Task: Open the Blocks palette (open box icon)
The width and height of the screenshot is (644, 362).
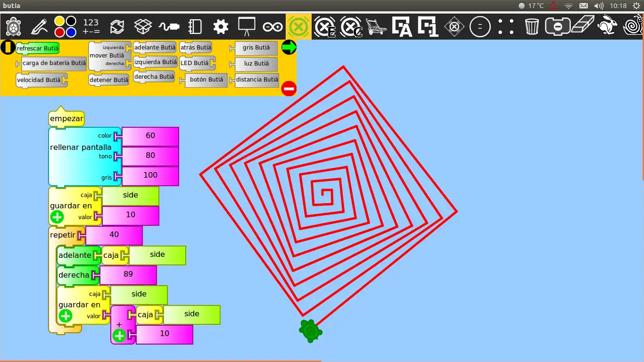Action: point(143,26)
